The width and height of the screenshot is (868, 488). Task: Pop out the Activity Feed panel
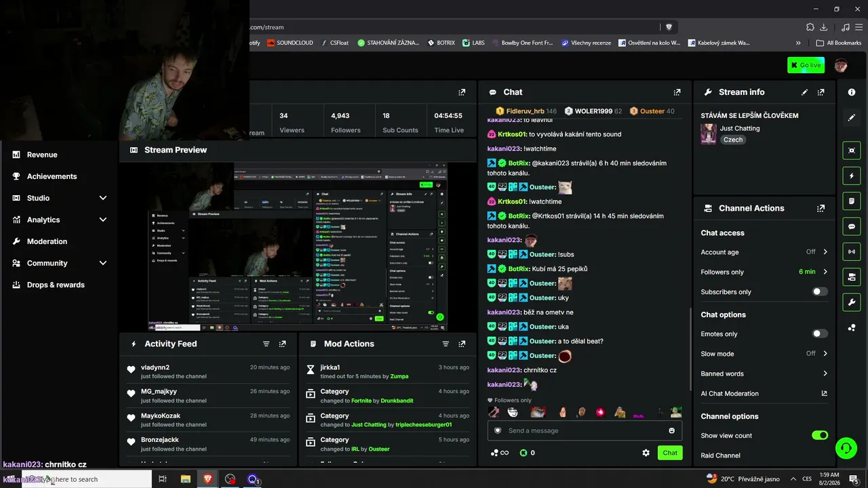(x=283, y=344)
